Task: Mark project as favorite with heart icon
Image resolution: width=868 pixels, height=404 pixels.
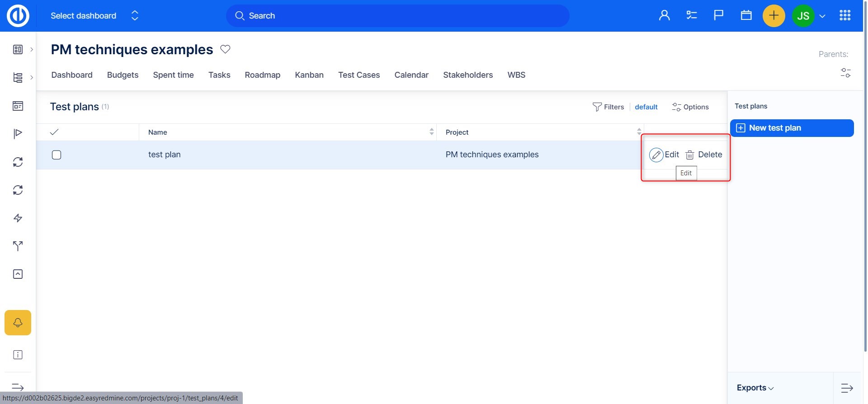Action: pyautogui.click(x=225, y=49)
